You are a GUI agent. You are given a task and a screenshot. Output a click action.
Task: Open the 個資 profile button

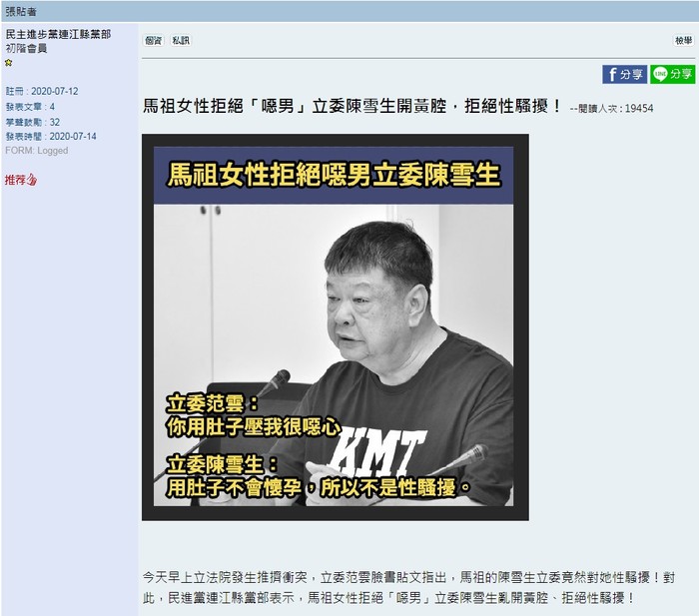pyautogui.click(x=154, y=41)
